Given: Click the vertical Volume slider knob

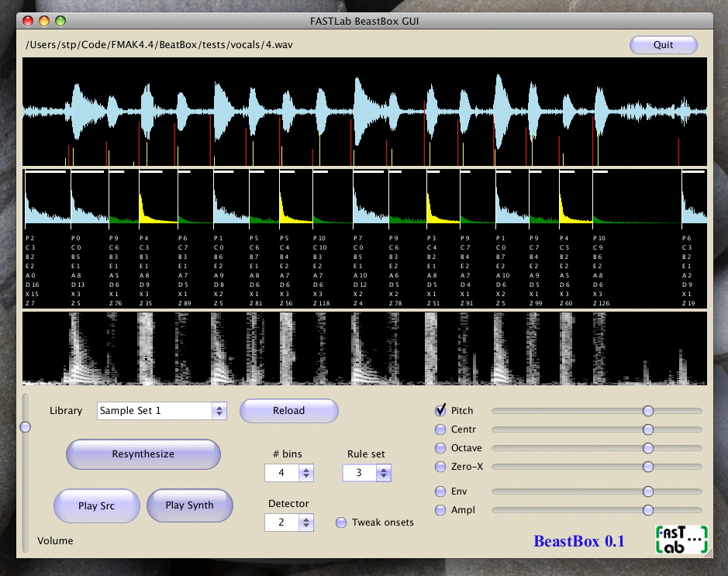Looking at the screenshot, I should pos(26,427).
